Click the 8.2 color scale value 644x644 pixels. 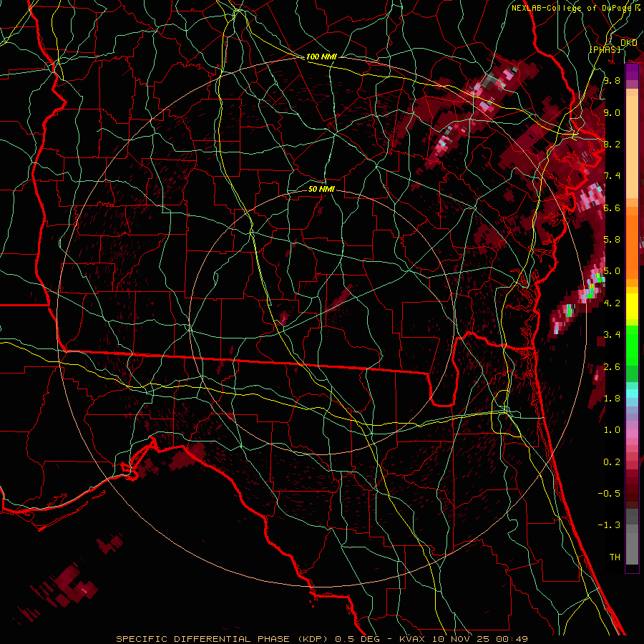[x=612, y=144]
